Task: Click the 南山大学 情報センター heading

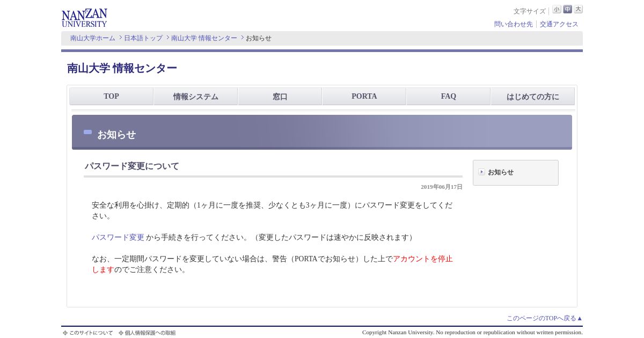Action: click(122, 68)
